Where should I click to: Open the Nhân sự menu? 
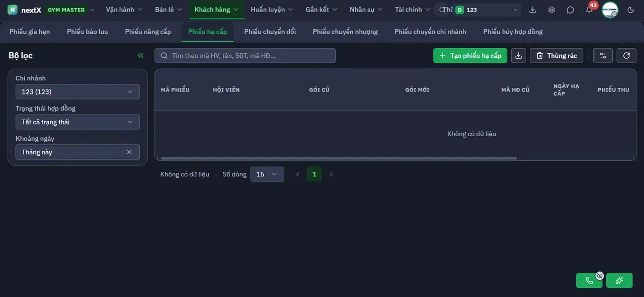(366, 10)
